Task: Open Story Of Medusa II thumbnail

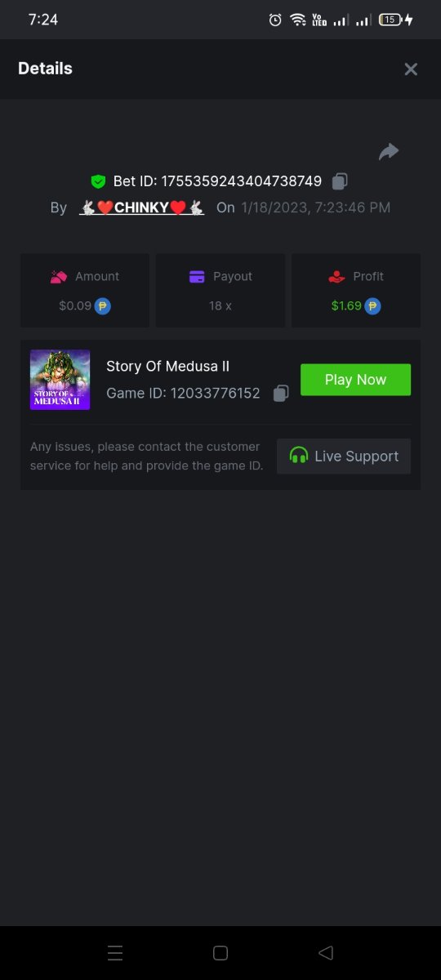Action: (60, 380)
